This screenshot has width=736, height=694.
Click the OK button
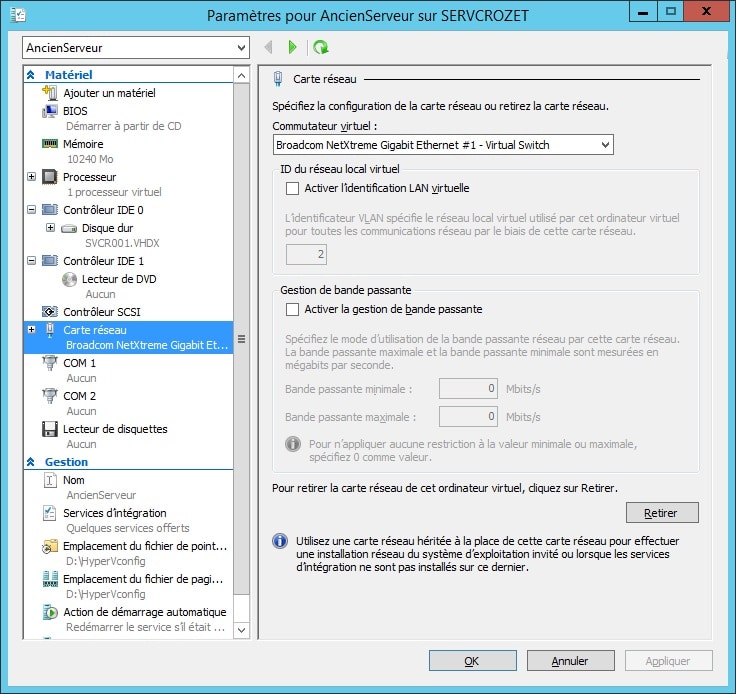point(472,661)
